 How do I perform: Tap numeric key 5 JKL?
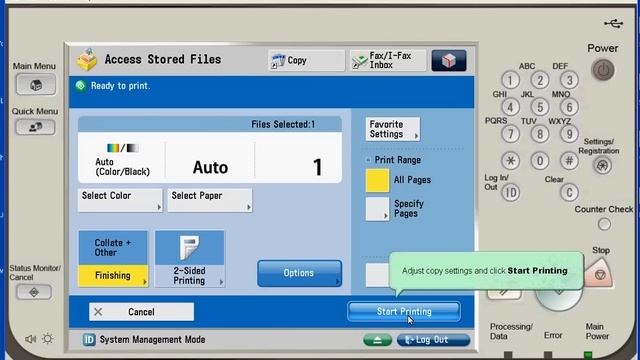(540, 107)
